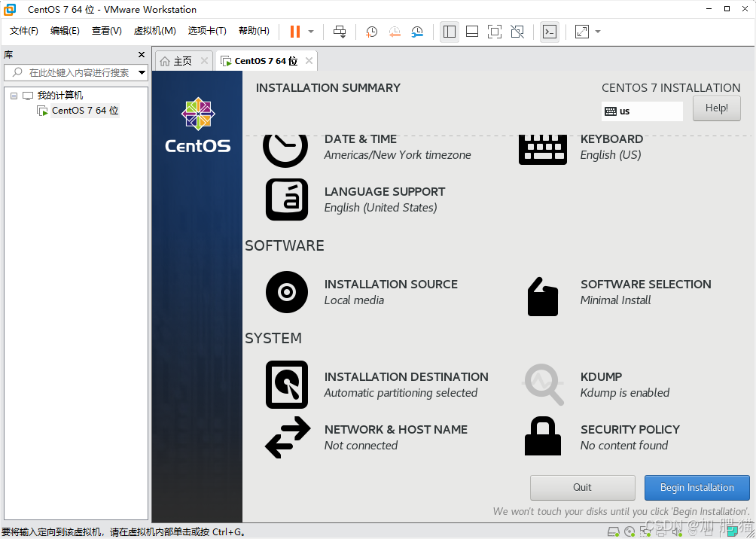Click the unity mode icon
Screen dimensions: 756x539
click(x=517, y=32)
